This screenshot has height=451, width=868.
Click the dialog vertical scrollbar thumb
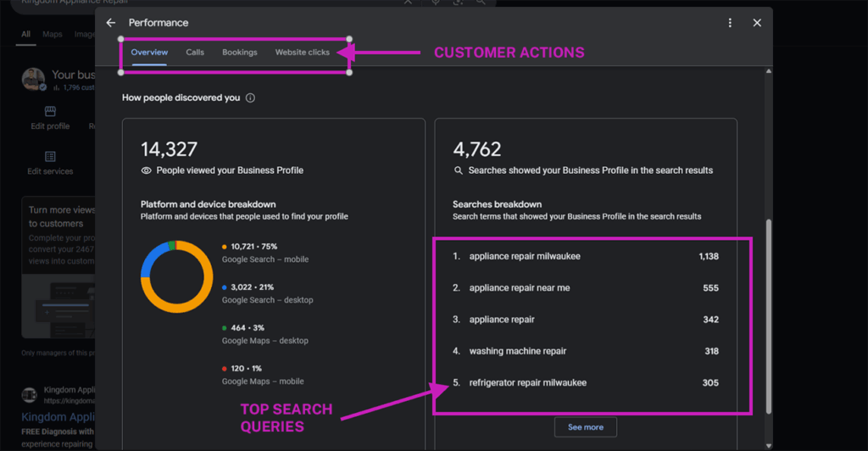pyautogui.click(x=768, y=316)
